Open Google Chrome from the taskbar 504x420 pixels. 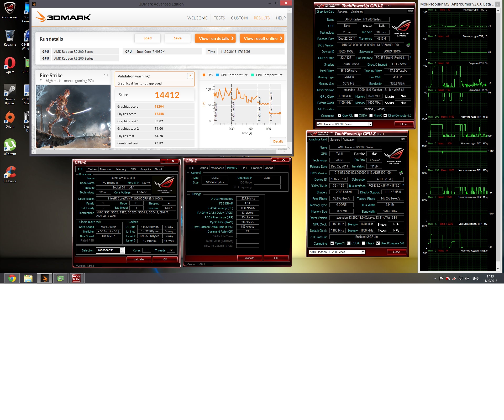(x=12, y=278)
